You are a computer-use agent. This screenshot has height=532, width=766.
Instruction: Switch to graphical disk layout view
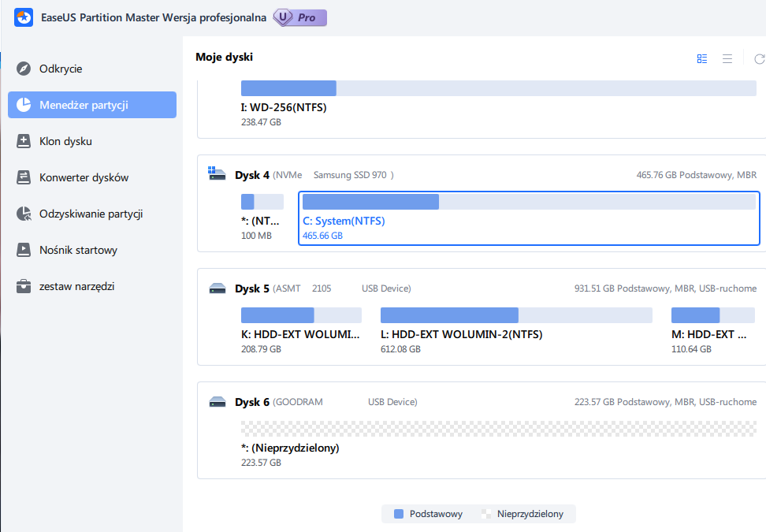coord(702,58)
